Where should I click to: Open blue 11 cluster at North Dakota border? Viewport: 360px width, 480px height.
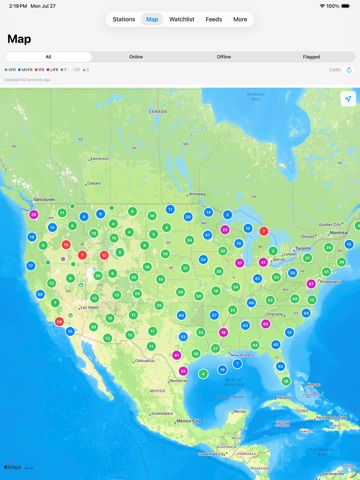(x=170, y=209)
